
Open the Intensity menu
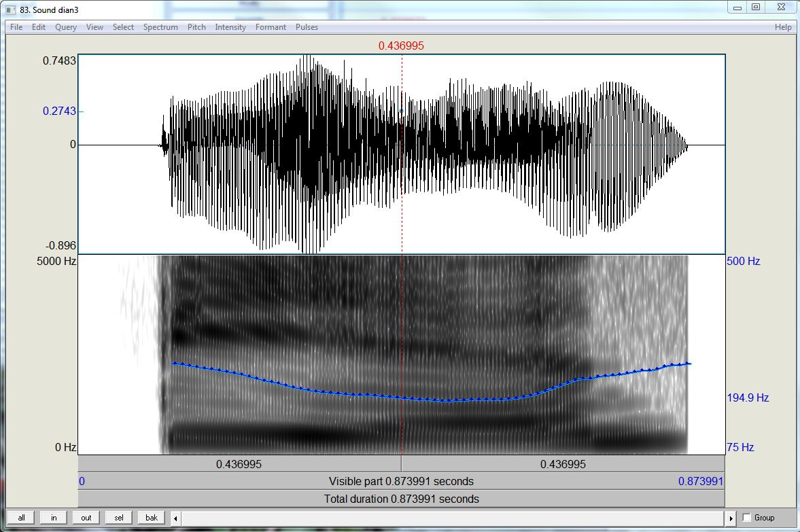[x=230, y=27]
